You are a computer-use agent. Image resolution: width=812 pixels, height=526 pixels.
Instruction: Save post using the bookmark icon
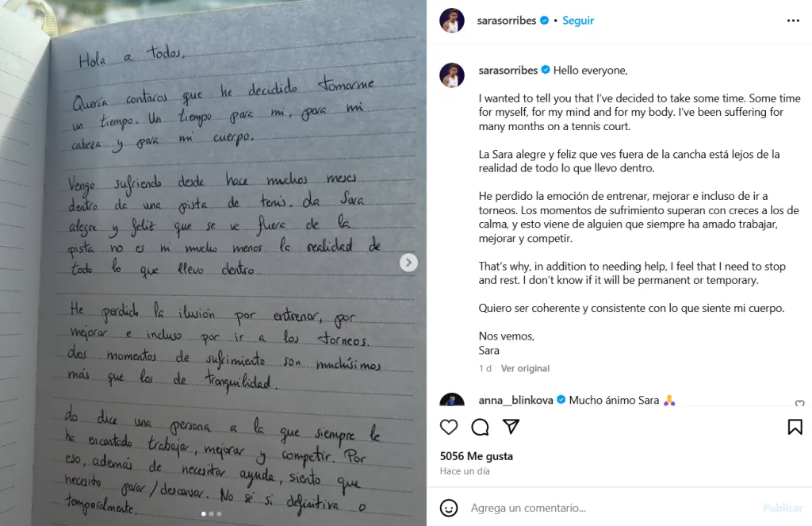pyautogui.click(x=795, y=428)
